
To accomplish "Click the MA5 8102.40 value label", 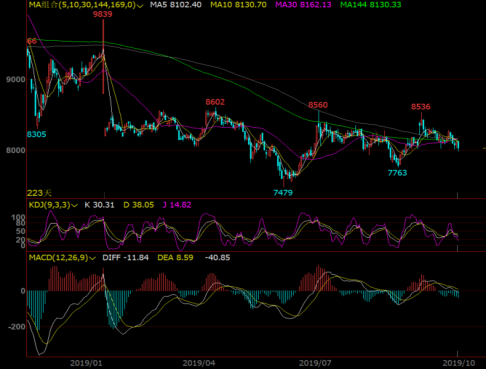I will (176, 5).
